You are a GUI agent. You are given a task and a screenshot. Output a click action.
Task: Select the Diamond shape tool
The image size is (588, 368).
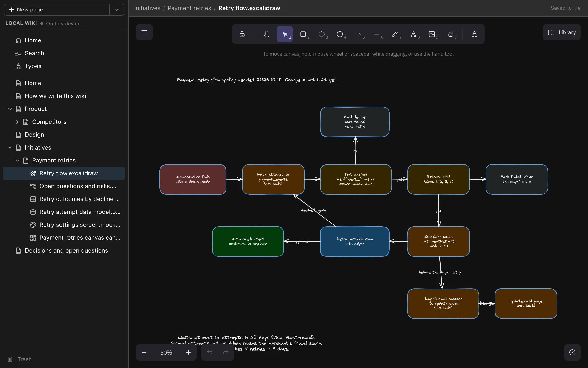[x=322, y=34]
